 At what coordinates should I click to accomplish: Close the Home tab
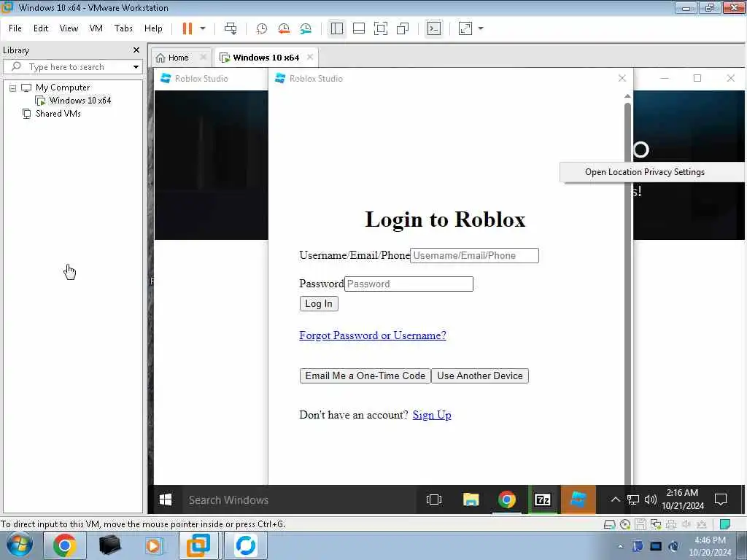(204, 57)
